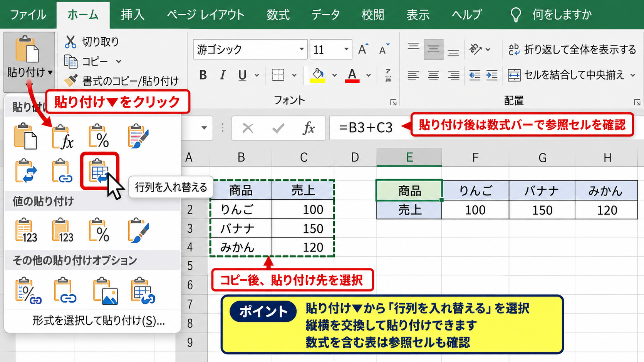
Task: Switch to the 挿入 tab
Action: [132, 15]
